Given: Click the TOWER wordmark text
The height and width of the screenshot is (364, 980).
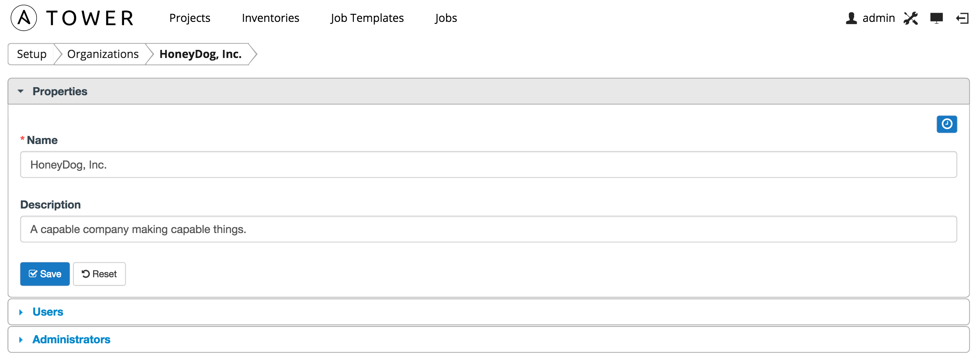Looking at the screenshot, I should pyautogui.click(x=90, y=18).
